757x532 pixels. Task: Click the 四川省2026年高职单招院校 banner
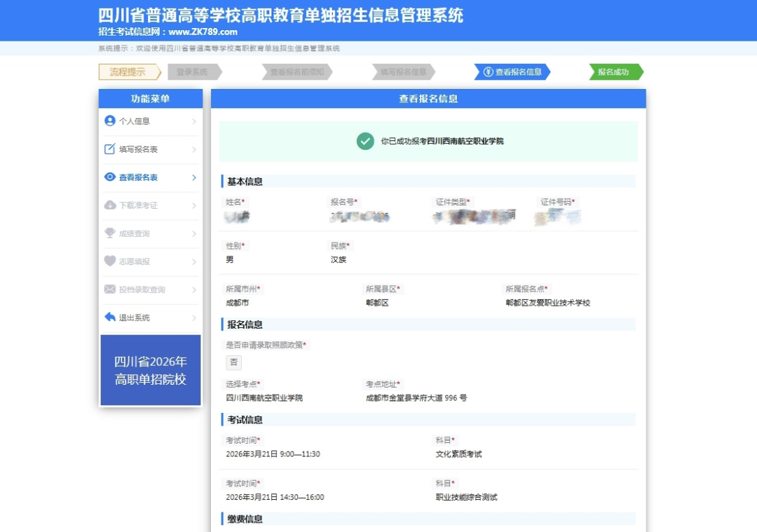151,370
